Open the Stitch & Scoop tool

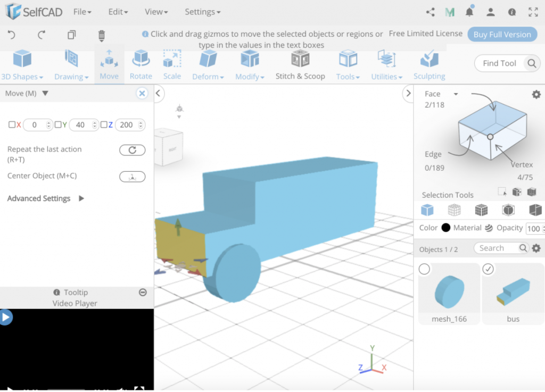(x=300, y=65)
